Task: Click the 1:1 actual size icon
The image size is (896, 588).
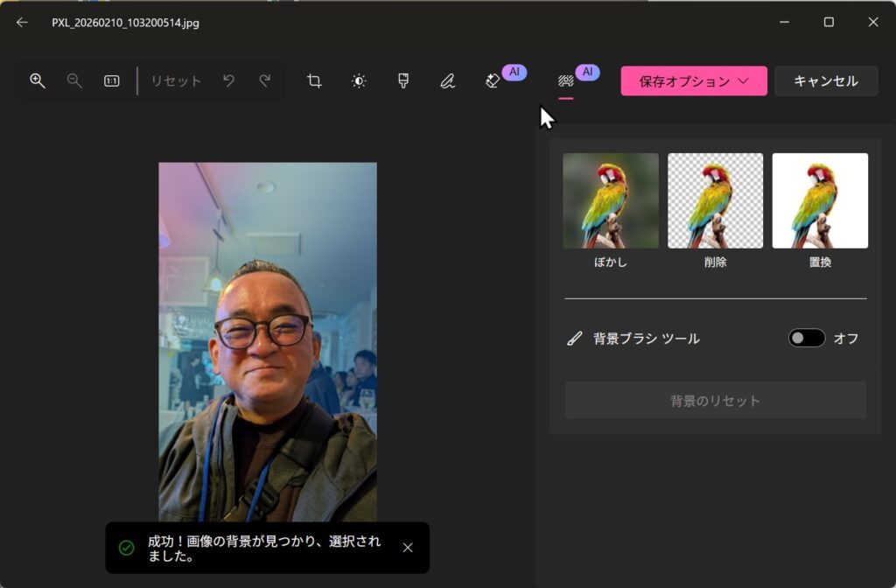Action: tap(112, 80)
